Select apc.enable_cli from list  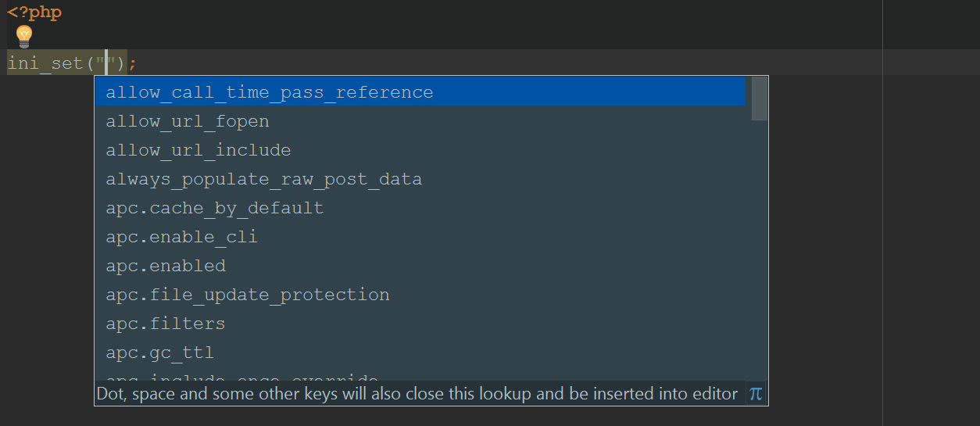pos(420,237)
